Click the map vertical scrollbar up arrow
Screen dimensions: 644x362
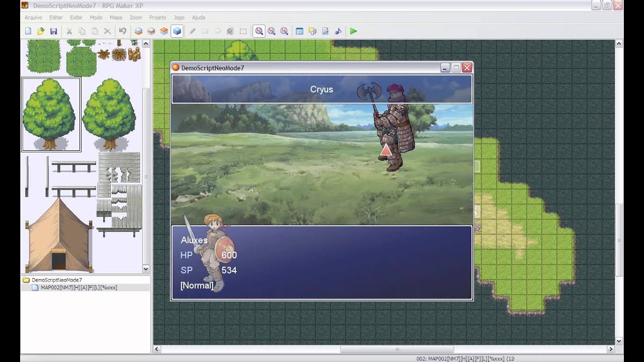pos(619,44)
